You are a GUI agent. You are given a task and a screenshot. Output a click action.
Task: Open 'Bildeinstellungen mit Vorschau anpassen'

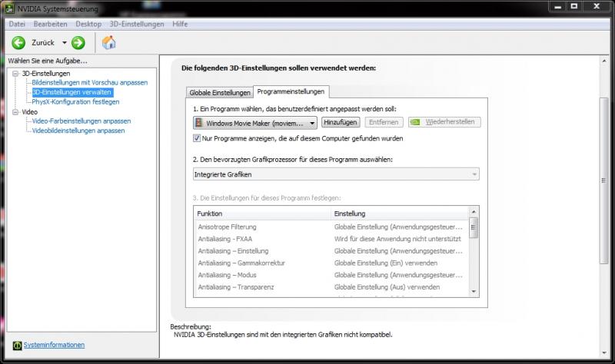pos(90,83)
